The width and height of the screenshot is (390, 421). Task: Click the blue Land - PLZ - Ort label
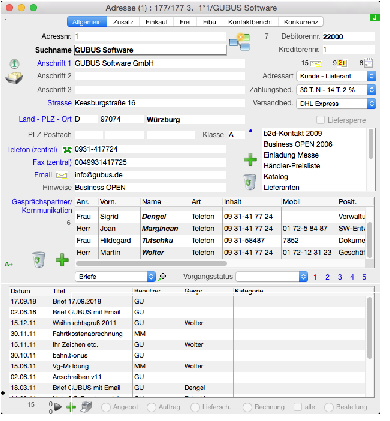click(45, 119)
